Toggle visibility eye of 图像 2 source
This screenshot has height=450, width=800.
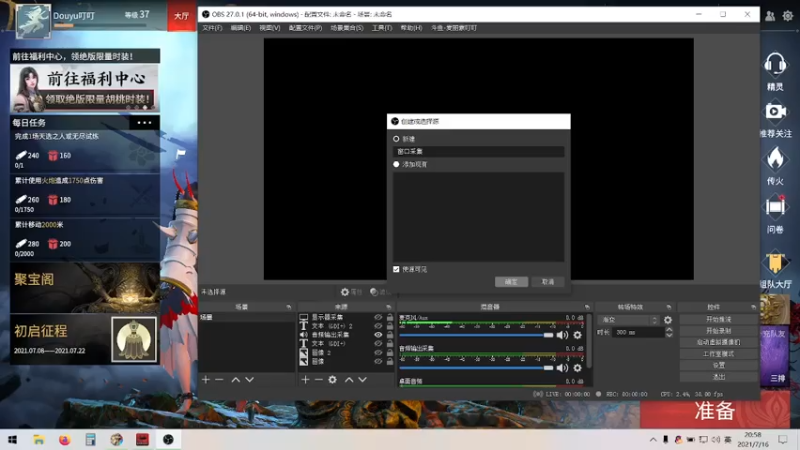378,353
